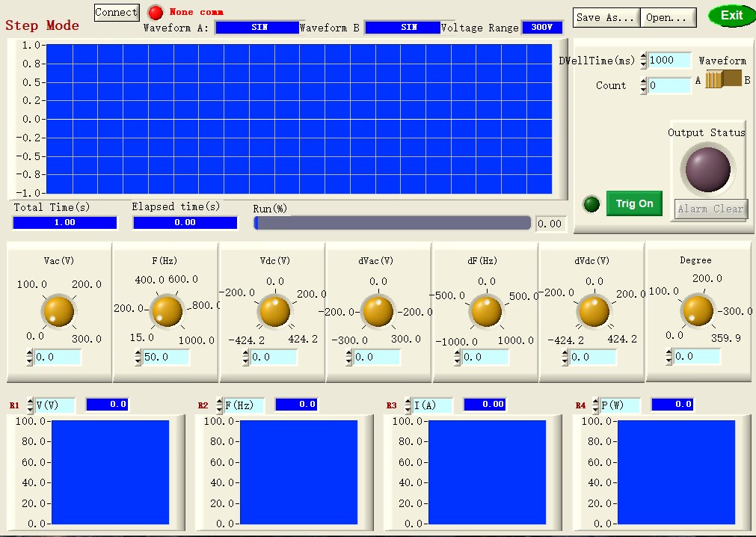Click the Degree knob
The height and width of the screenshot is (537, 756).
point(698,310)
